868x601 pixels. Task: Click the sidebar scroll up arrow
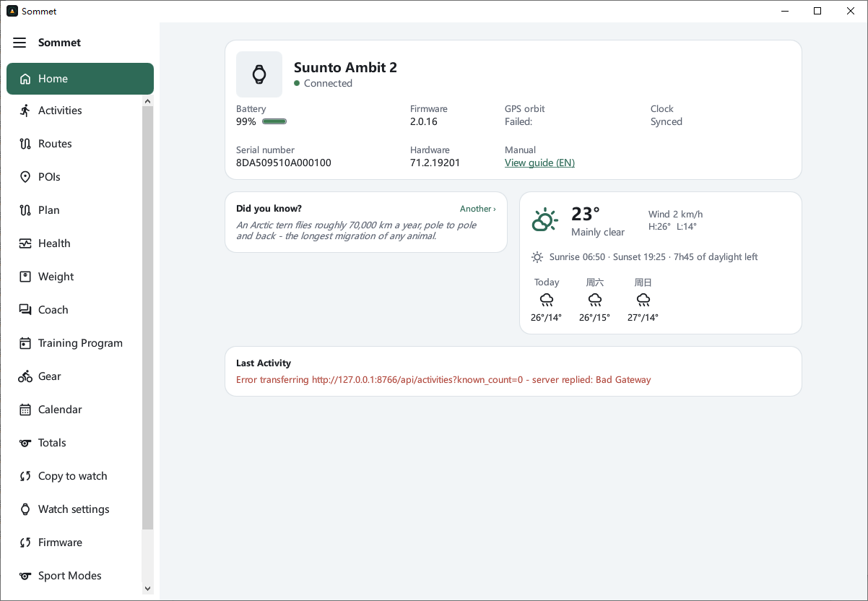pos(147,100)
